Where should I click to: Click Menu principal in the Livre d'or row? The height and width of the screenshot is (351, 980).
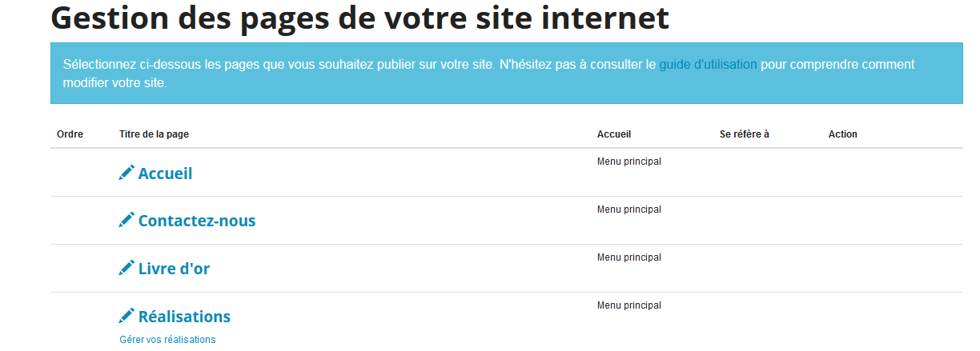(629, 257)
